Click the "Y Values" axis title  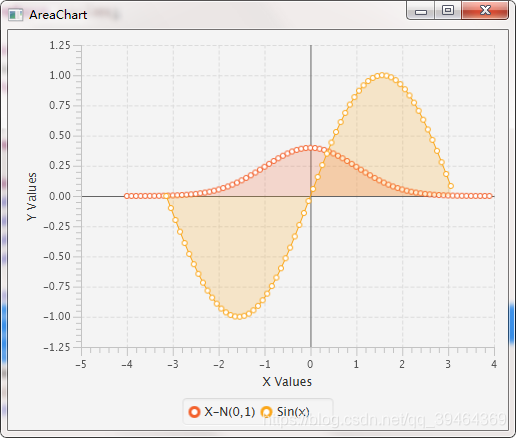(32, 196)
